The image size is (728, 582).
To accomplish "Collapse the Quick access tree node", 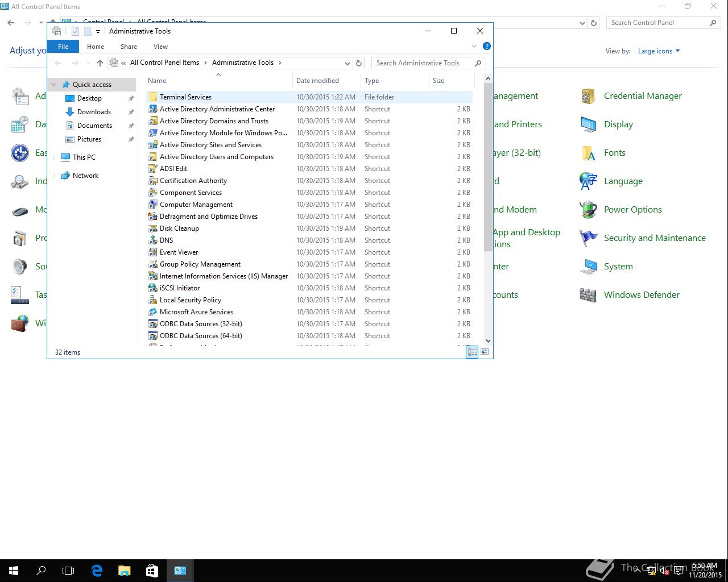I will pyautogui.click(x=54, y=85).
